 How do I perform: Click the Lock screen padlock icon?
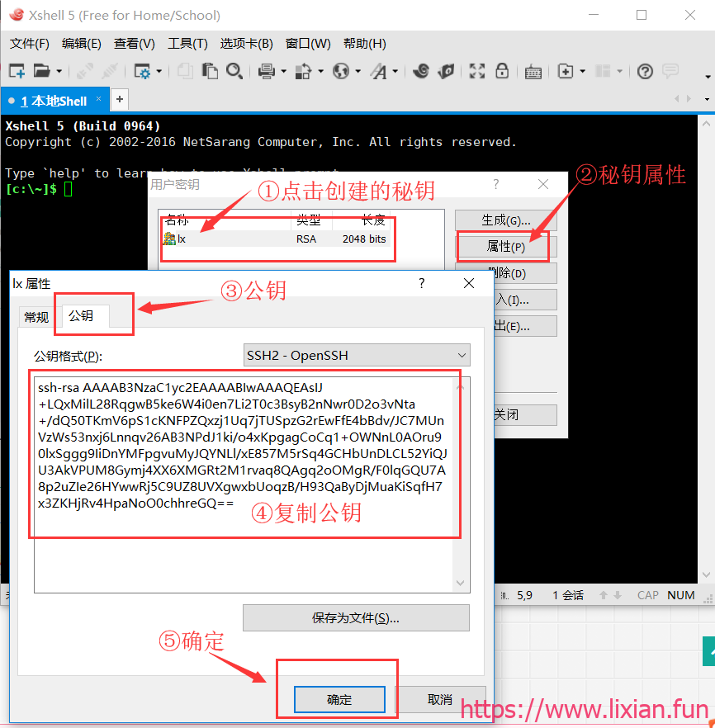click(x=502, y=71)
